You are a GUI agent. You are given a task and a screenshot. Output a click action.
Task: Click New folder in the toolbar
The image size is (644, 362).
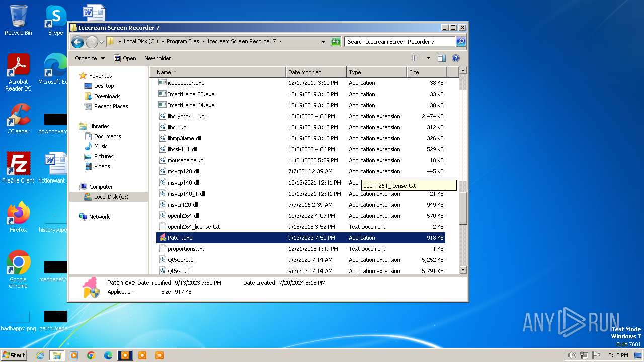[157, 58]
